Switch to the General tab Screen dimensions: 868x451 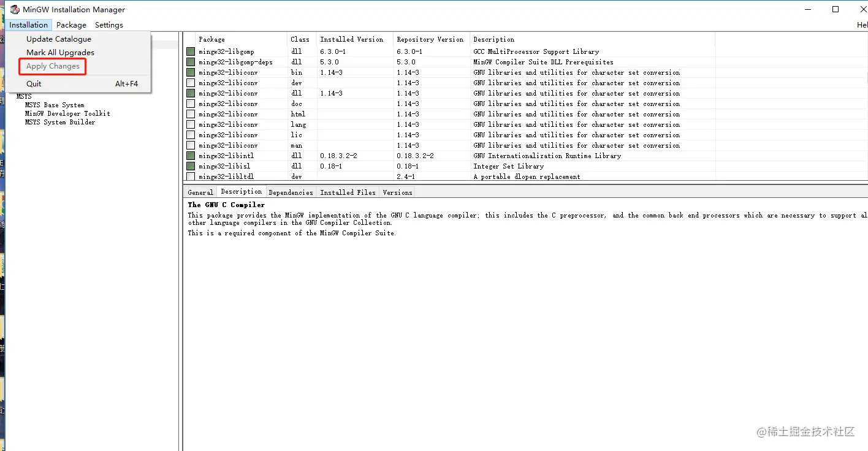pos(200,192)
